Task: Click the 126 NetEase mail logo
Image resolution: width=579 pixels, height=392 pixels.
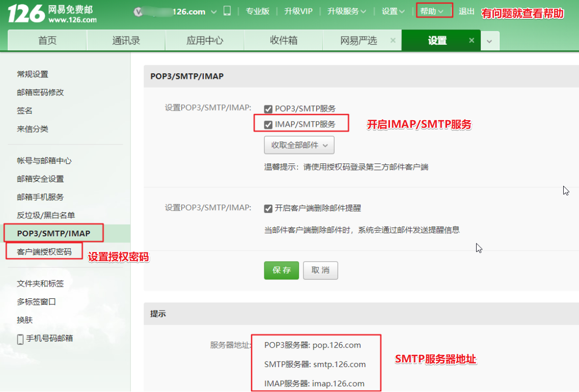Action: [52, 14]
